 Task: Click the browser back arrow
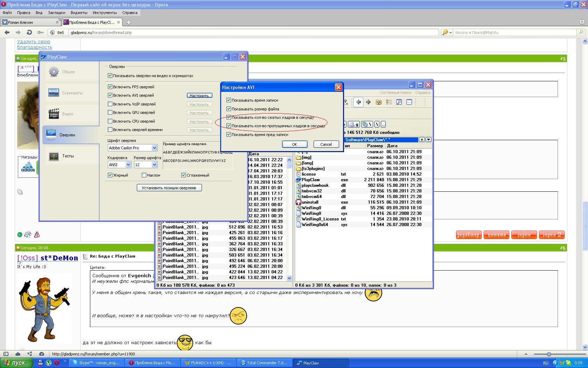pos(7,33)
